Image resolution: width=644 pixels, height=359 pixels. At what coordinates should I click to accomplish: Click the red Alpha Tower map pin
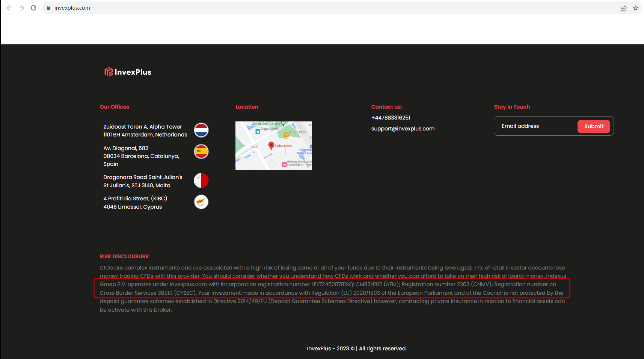[271, 145]
